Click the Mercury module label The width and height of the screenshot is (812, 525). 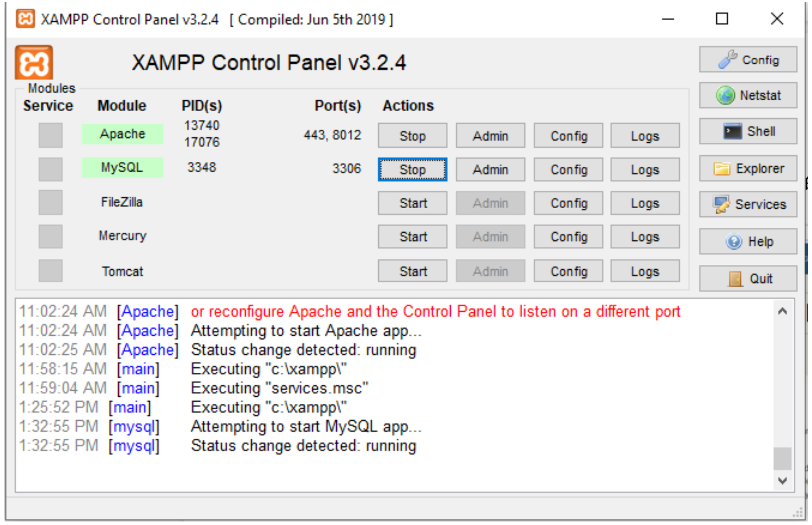123,236
